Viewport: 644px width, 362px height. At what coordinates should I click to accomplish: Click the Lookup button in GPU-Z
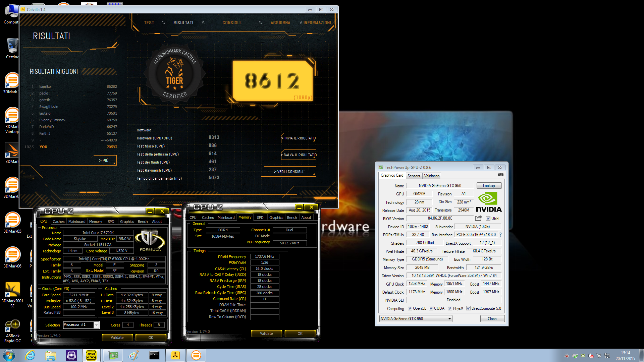489,186
